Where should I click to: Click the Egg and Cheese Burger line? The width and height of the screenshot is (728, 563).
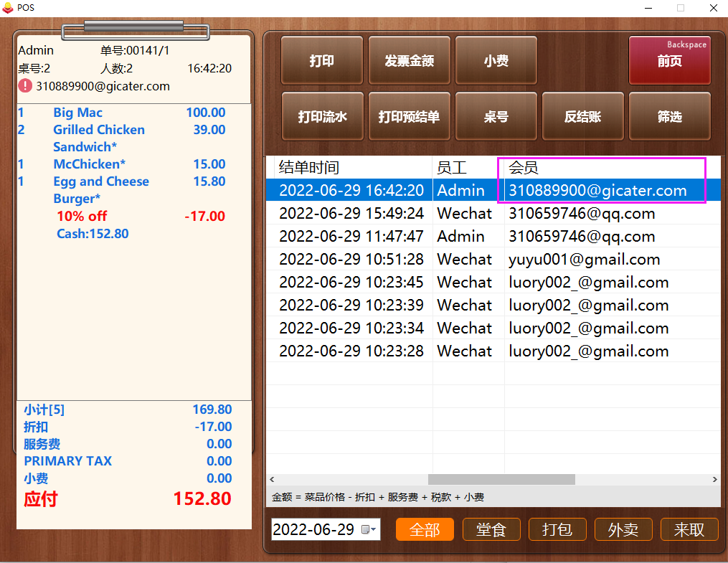(122, 190)
